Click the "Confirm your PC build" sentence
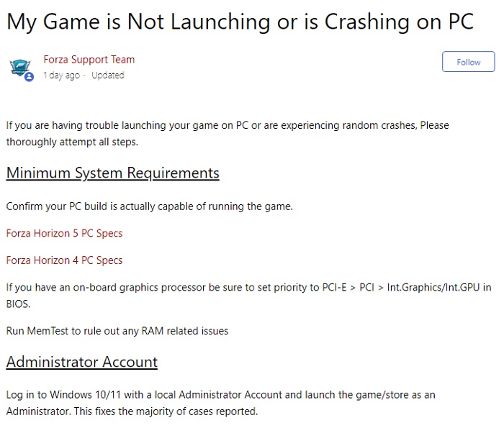504x428 pixels. click(x=149, y=206)
